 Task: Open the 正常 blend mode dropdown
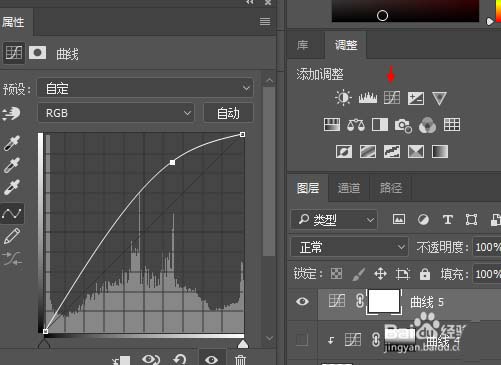(349, 247)
